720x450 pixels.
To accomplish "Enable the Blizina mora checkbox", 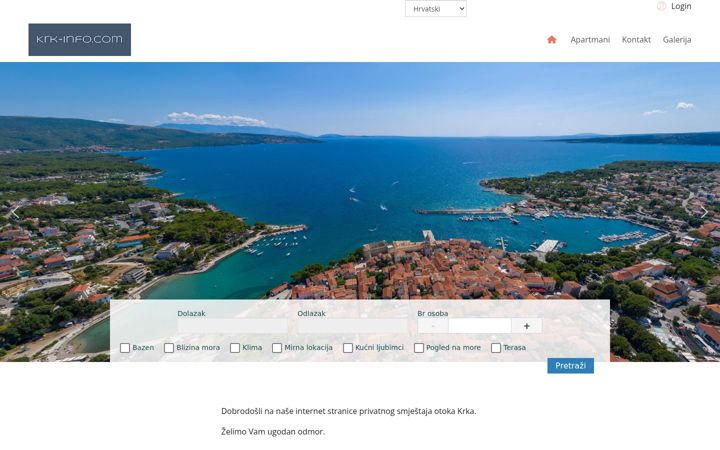I will 169,348.
